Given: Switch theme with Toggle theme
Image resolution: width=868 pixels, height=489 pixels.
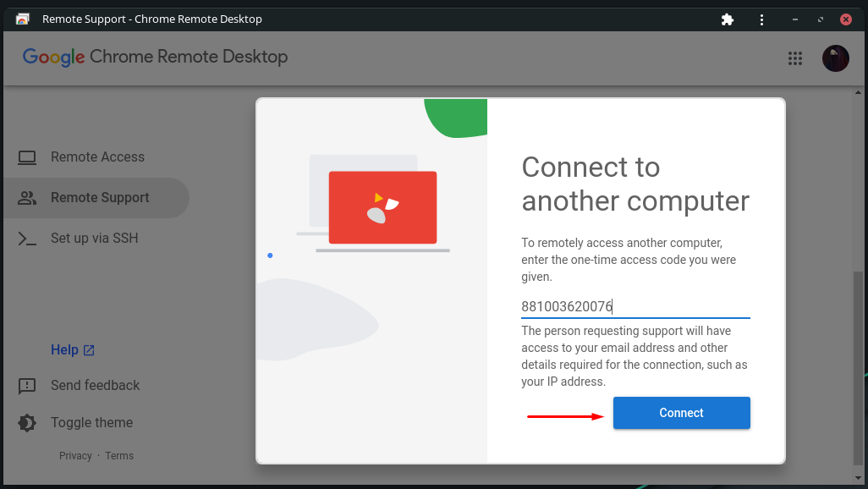Looking at the screenshot, I should [x=92, y=422].
